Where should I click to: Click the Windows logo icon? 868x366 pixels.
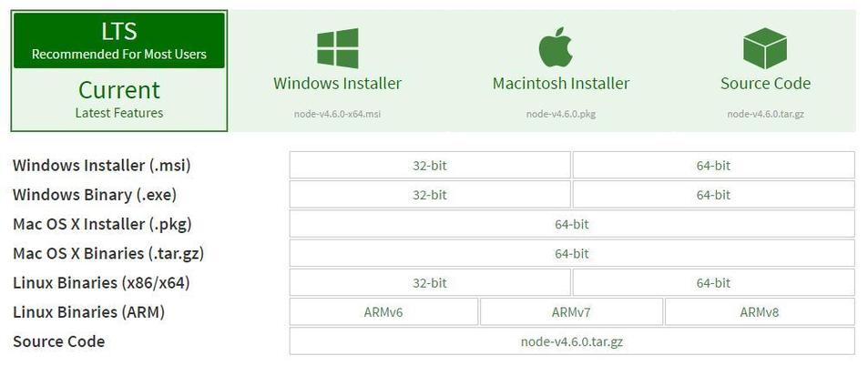click(x=338, y=48)
